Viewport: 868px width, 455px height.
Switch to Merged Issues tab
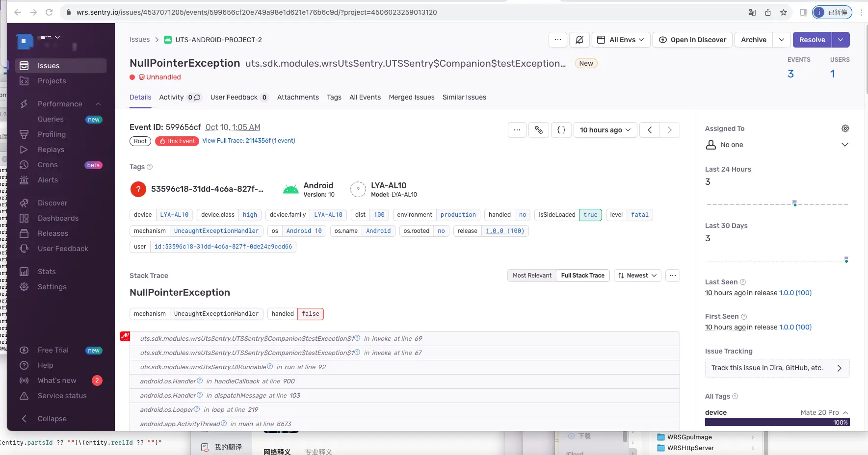coord(412,97)
